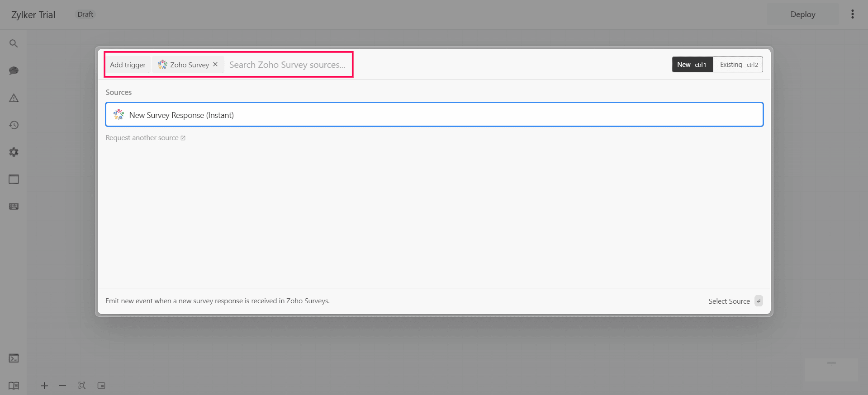Open the window panel icon in sidebar

pyautogui.click(x=14, y=179)
